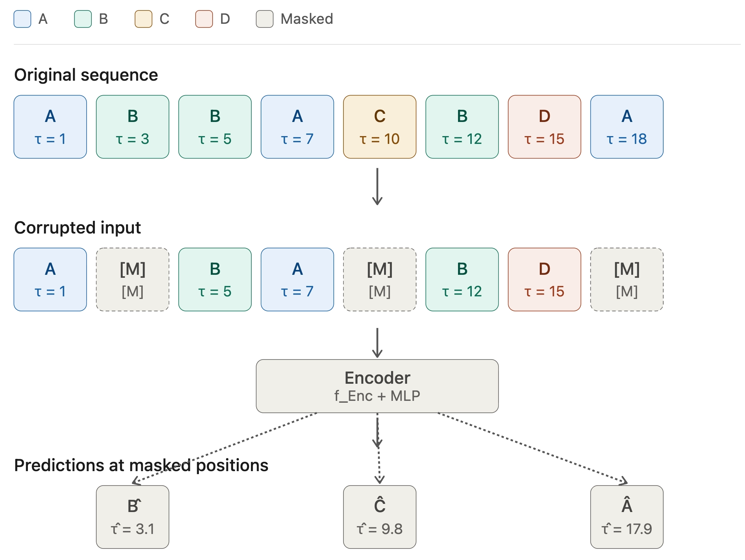This screenshot has width=745, height=560.
Task: Select original block A τ = 18
Action: point(627,127)
